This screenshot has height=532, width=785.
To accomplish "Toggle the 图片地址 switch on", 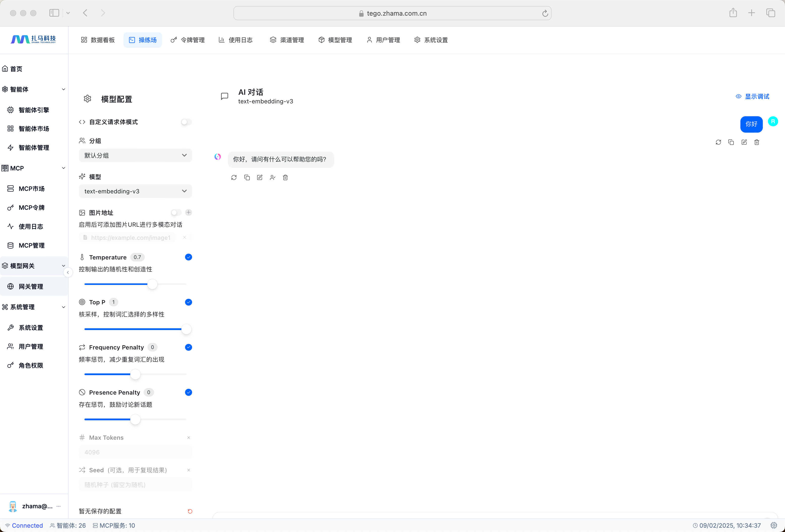I will [x=176, y=213].
